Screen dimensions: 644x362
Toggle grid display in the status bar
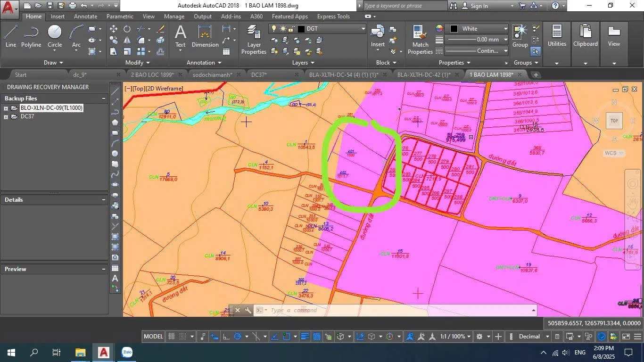[x=172, y=337]
